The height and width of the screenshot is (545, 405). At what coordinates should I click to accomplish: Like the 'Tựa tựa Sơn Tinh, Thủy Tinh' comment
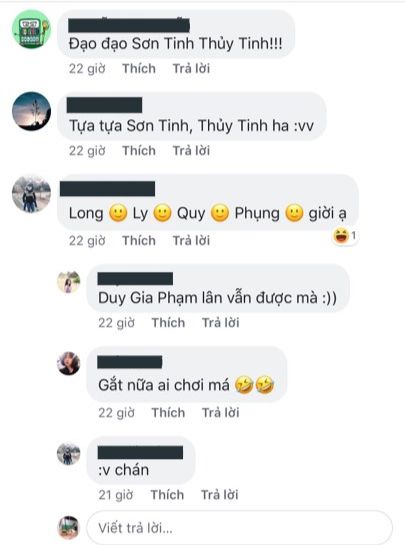139,151
